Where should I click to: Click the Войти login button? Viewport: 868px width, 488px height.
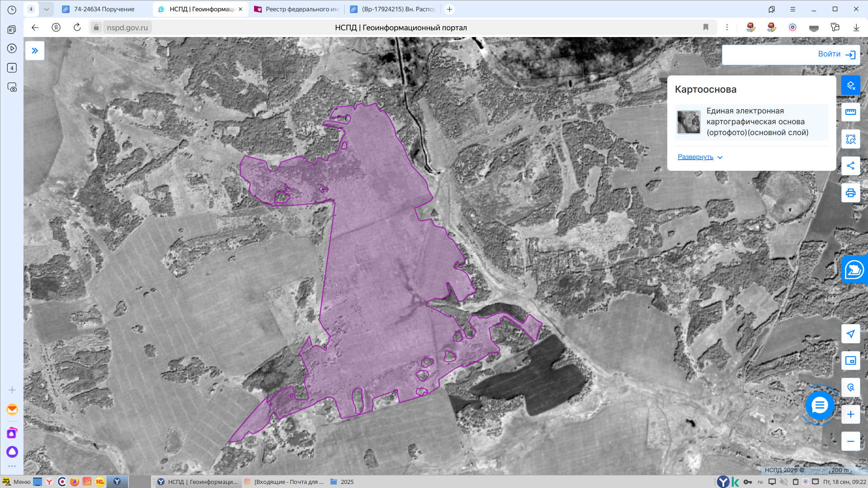(x=836, y=54)
